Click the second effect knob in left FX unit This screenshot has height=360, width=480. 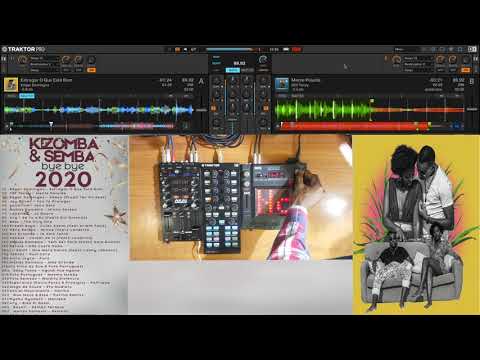tap(78, 60)
